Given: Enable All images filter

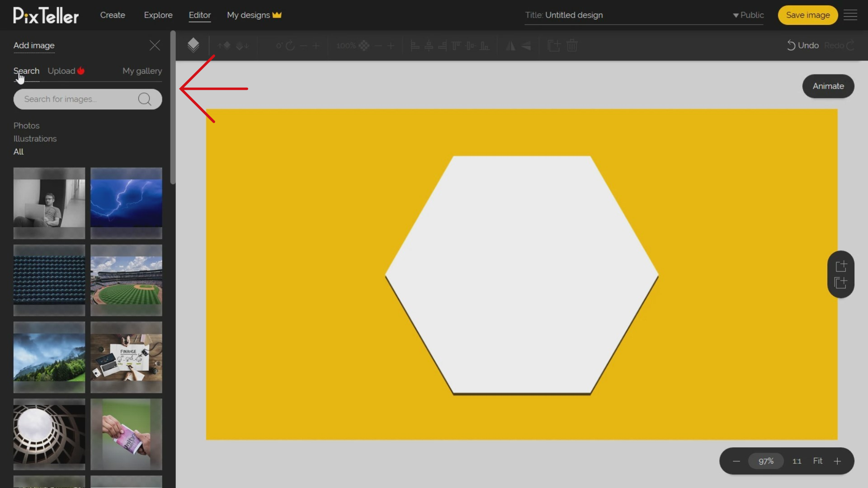Looking at the screenshot, I should (x=19, y=151).
